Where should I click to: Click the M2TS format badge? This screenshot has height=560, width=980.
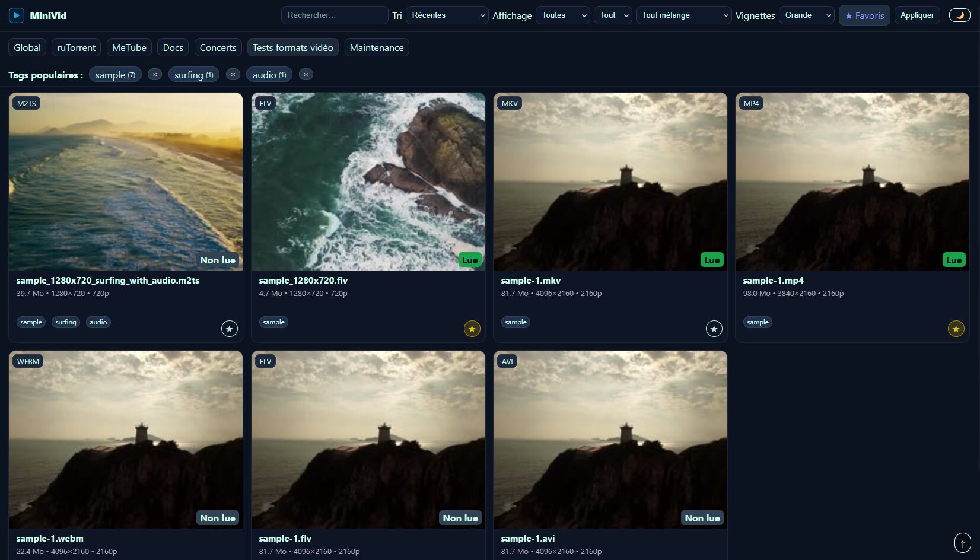click(27, 103)
